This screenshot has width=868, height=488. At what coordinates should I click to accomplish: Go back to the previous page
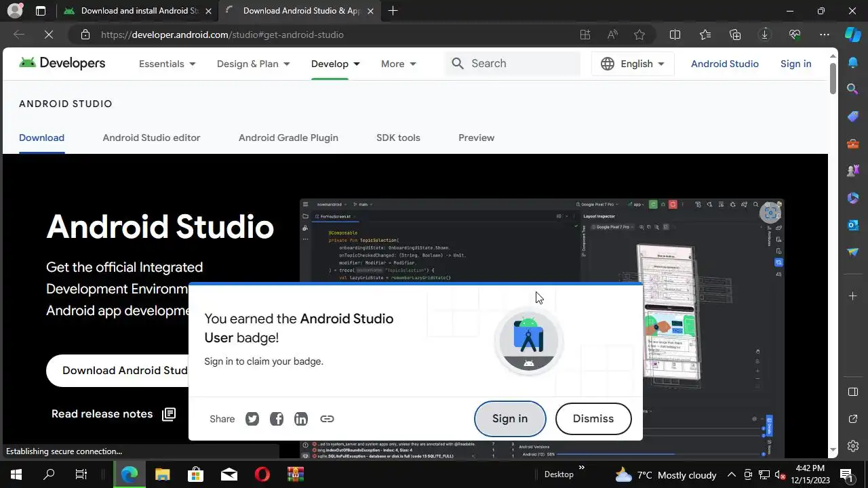[x=19, y=35]
